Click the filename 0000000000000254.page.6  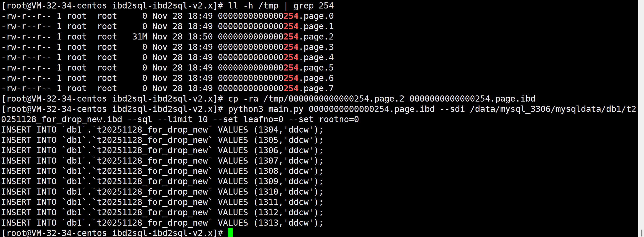[276, 78]
